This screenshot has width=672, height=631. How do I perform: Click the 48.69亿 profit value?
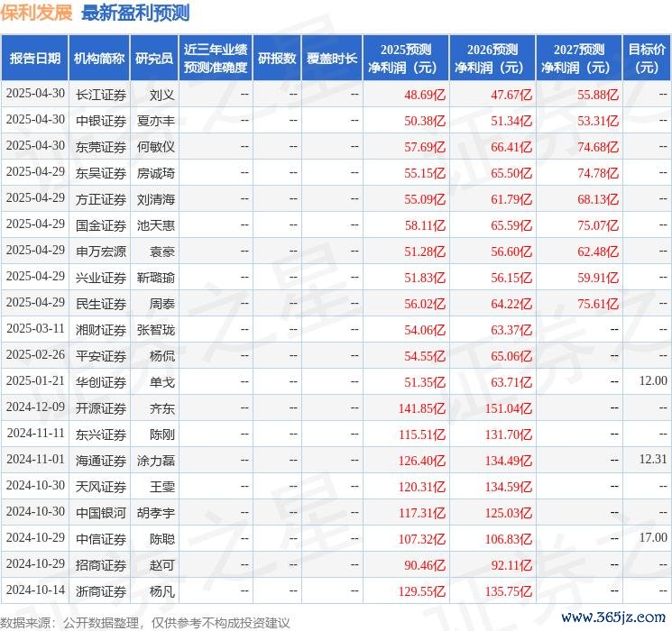425,95
